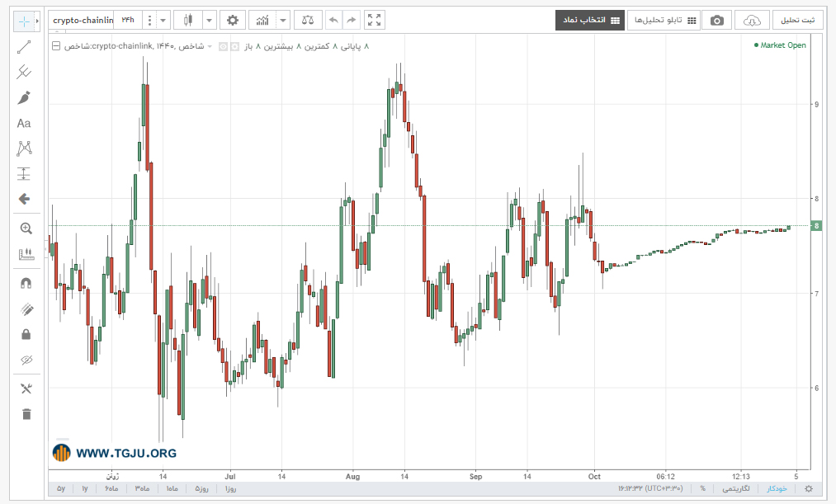Activate the zoom-in magnifier tool
The width and height of the screenshot is (836, 504).
click(x=26, y=228)
